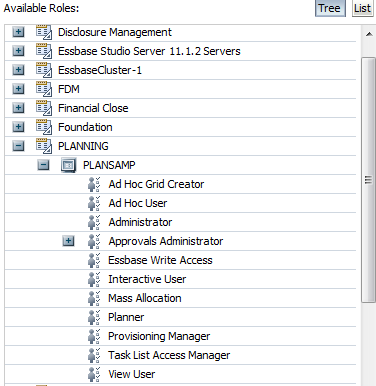
Task: Expand the Financial Close node
Action: pyautogui.click(x=18, y=108)
